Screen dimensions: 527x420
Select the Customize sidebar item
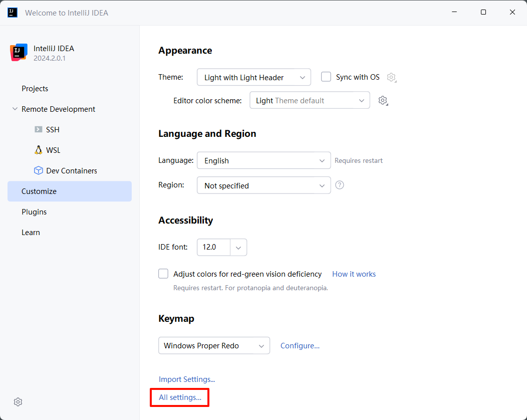click(x=70, y=191)
